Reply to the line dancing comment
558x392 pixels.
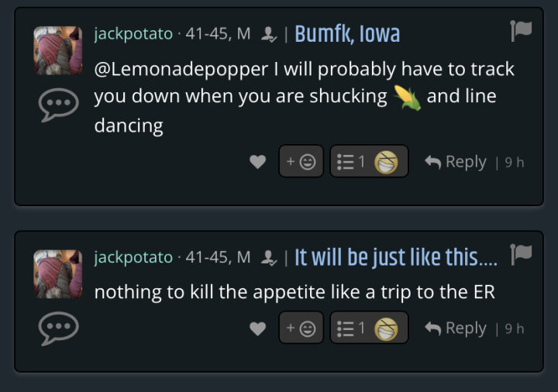[x=456, y=162]
